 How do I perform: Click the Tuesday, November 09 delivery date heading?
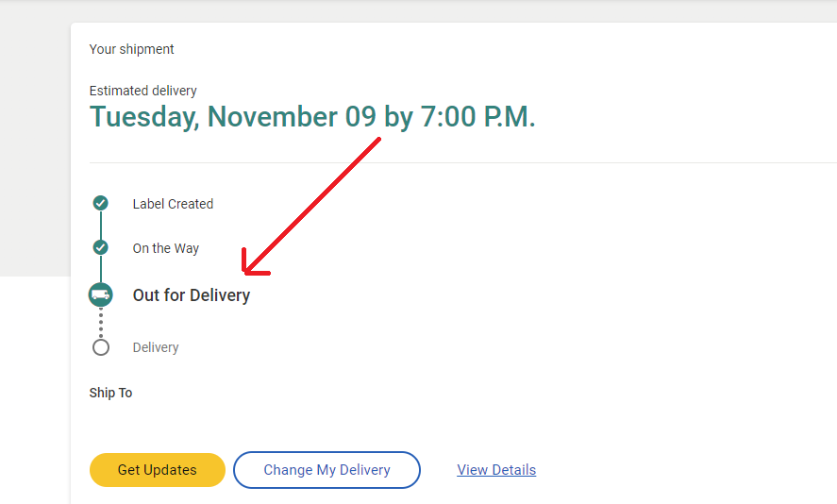click(x=312, y=117)
